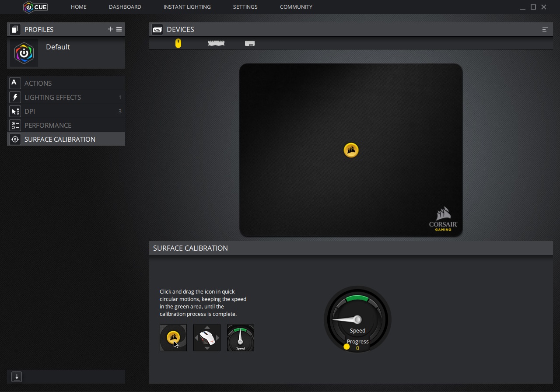Add a new profile with the plus button

(x=110, y=29)
